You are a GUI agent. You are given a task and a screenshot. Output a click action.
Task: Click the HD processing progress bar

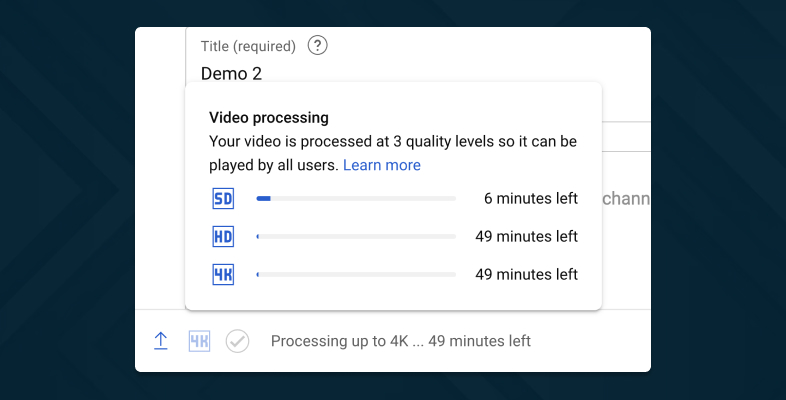click(x=356, y=237)
